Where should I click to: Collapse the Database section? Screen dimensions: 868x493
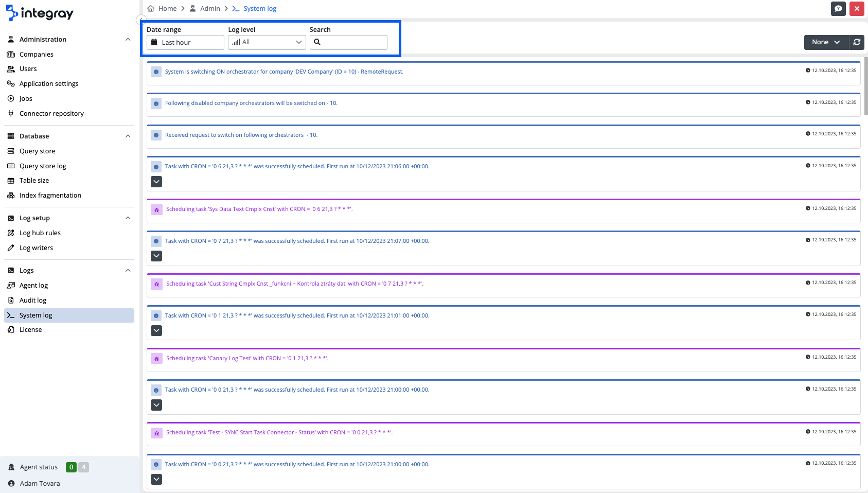[x=128, y=136]
